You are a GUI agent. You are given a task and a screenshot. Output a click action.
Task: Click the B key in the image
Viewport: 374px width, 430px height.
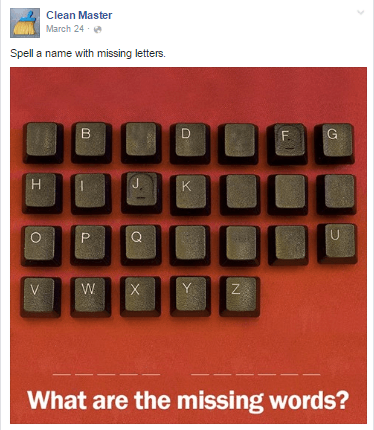[91, 143]
